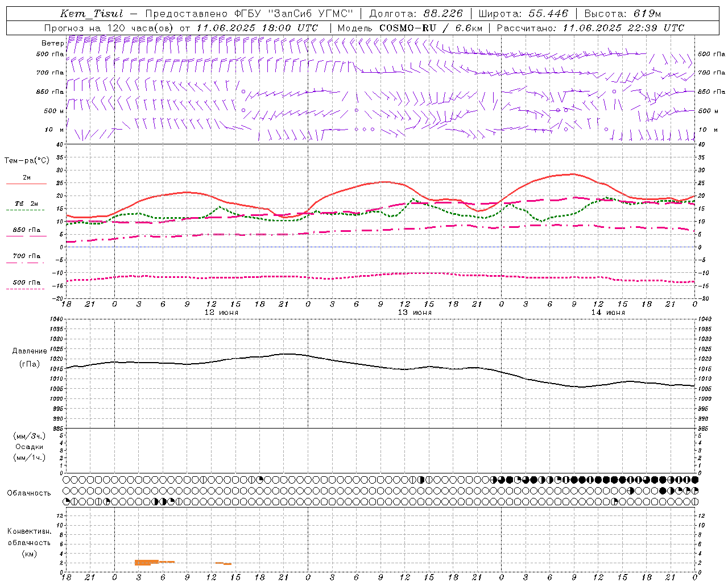This screenshot has width=728, height=582.
Task: Click the station name Kem_Tisul in header
Action: 92,14
